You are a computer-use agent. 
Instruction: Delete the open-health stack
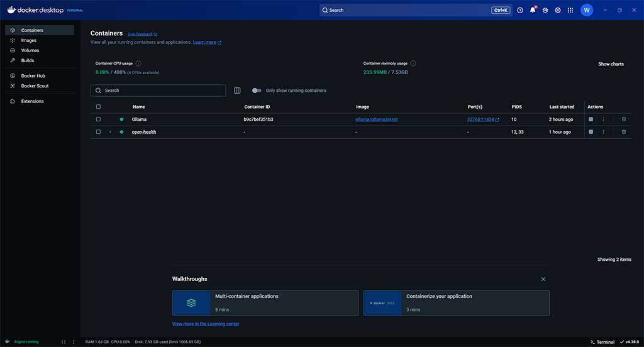pyautogui.click(x=623, y=132)
